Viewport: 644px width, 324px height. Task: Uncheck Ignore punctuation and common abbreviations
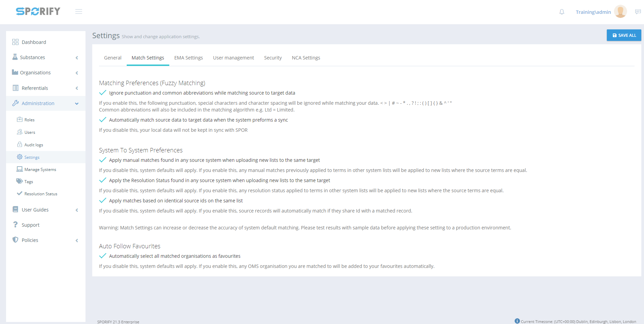click(103, 93)
